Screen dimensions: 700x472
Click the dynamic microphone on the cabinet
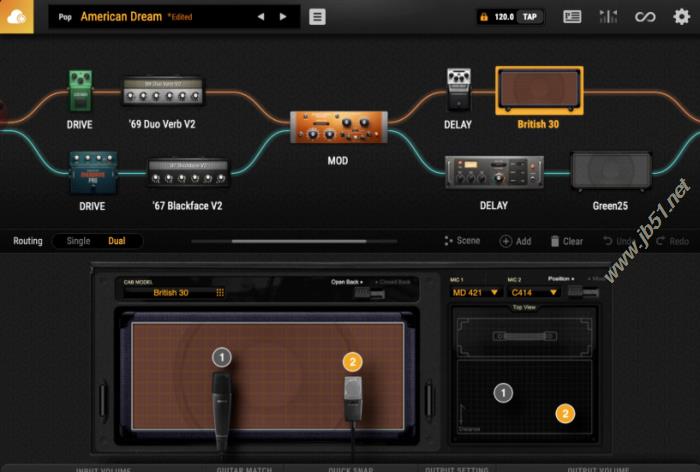[x=221, y=411]
